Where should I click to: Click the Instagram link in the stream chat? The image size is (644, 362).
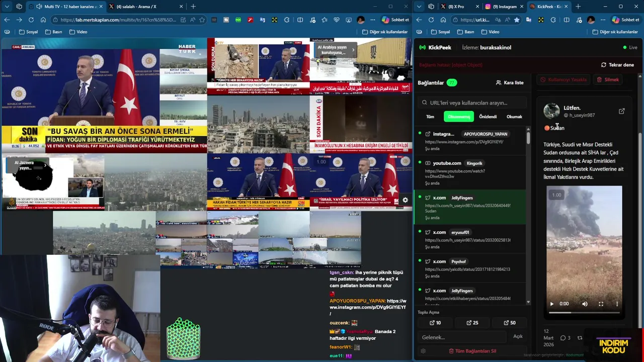pyautogui.click(x=368, y=307)
